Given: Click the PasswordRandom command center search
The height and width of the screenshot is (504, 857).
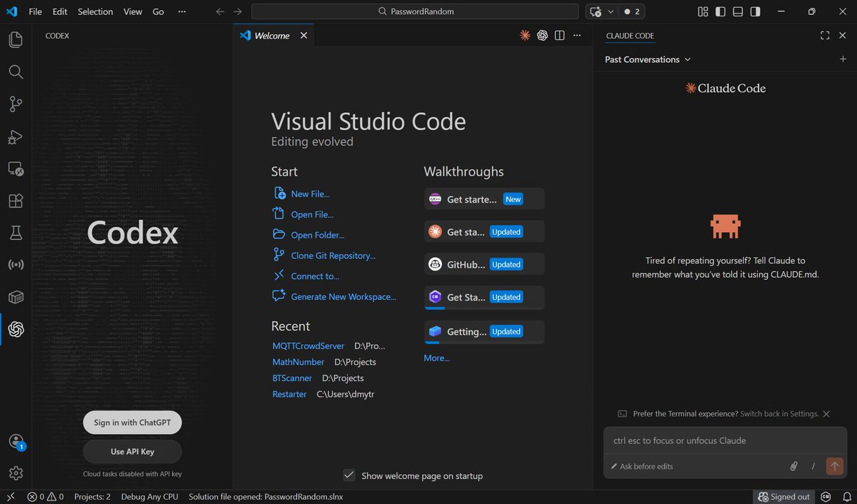Looking at the screenshot, I should click(415, 11).
